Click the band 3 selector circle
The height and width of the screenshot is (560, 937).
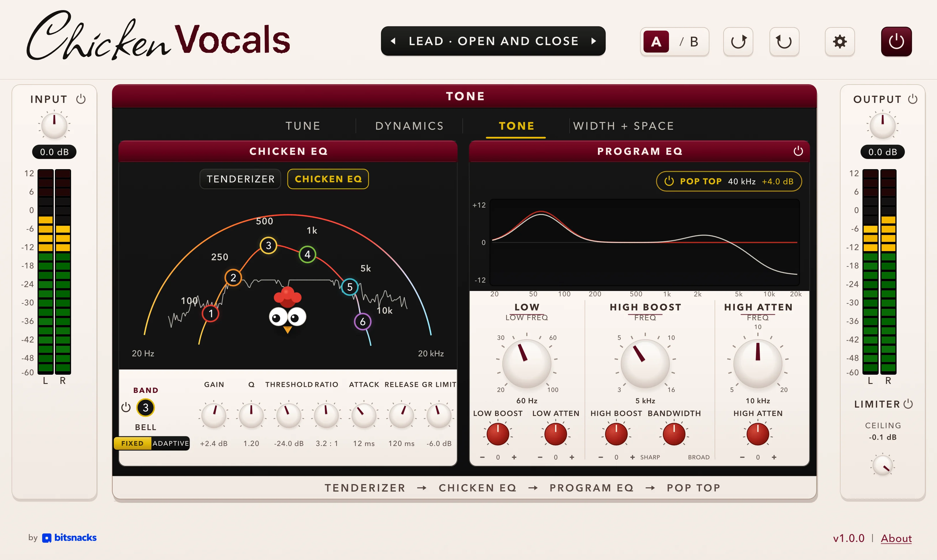tap(145, 408)
